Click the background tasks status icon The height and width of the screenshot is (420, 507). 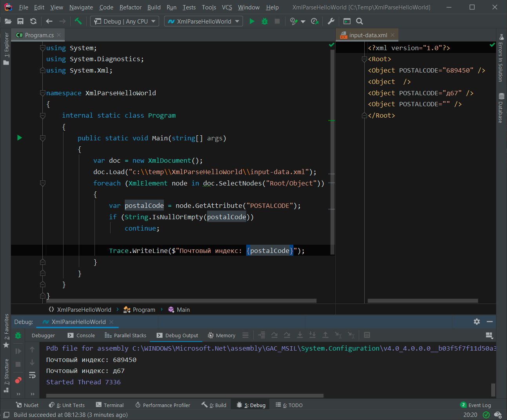(x=498, y=415)
